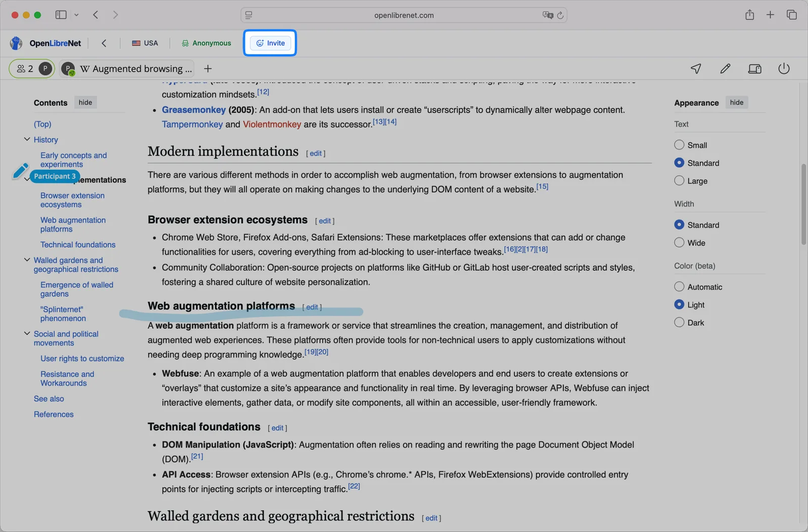Show Safari tab overview

(x=791, y=15)
